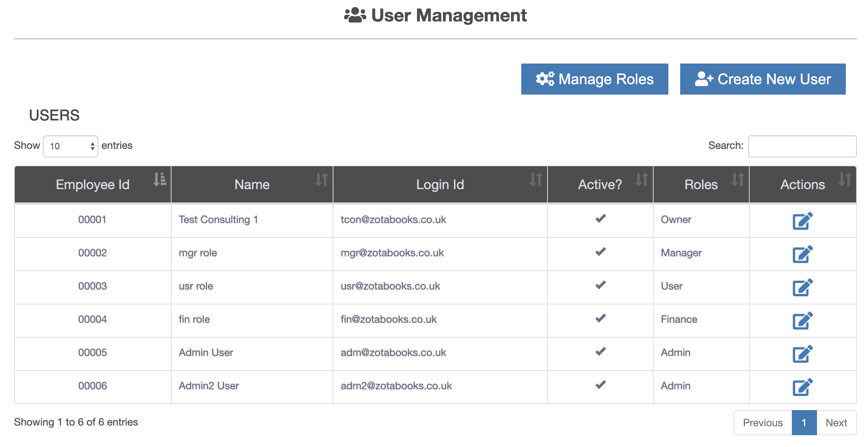Image resolution: width=868 pixels, height=447 pixels.
Task: Click Create New User button
Action: 763,79
